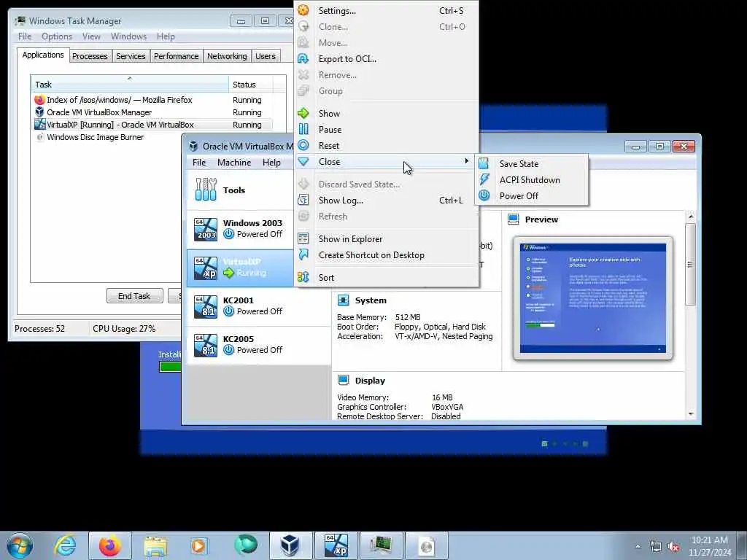Select VirtualXP [Running] task row
747x560 pixels.
click(153, 124)
